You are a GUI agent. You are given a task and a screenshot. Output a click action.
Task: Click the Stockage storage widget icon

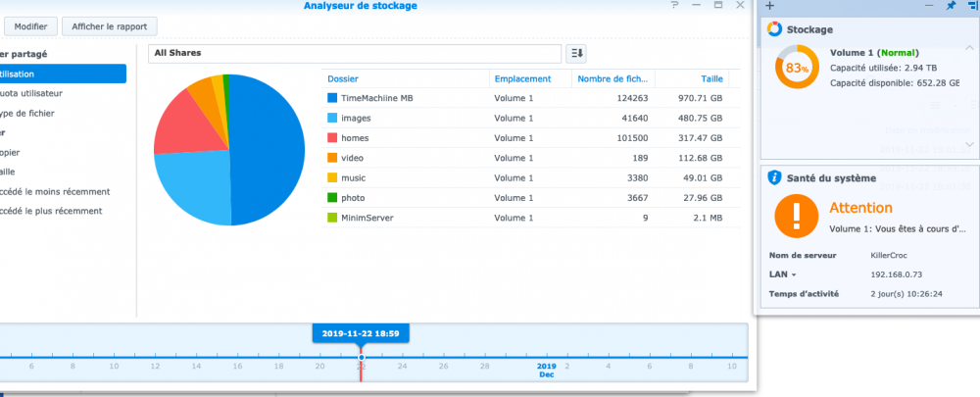point(775,29)
